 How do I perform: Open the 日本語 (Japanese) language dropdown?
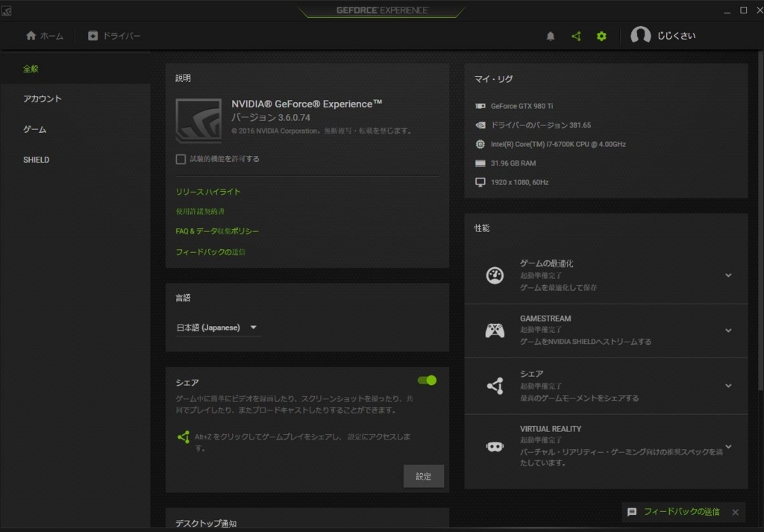[x=218, y=328]
